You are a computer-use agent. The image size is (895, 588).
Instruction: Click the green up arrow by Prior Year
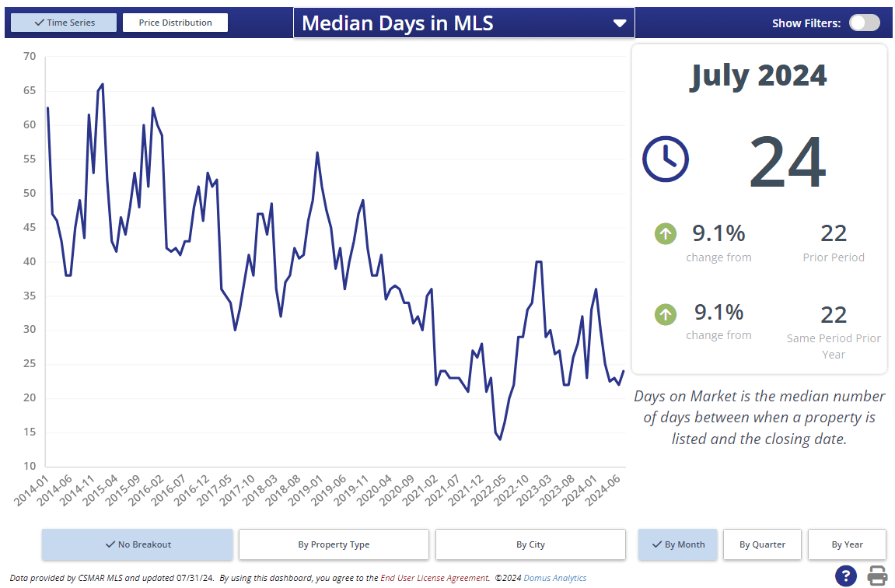click(666, 314)
